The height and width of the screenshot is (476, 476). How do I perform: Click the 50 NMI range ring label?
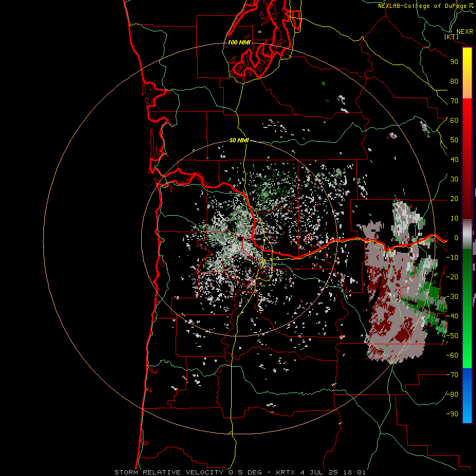click(239, 140)
